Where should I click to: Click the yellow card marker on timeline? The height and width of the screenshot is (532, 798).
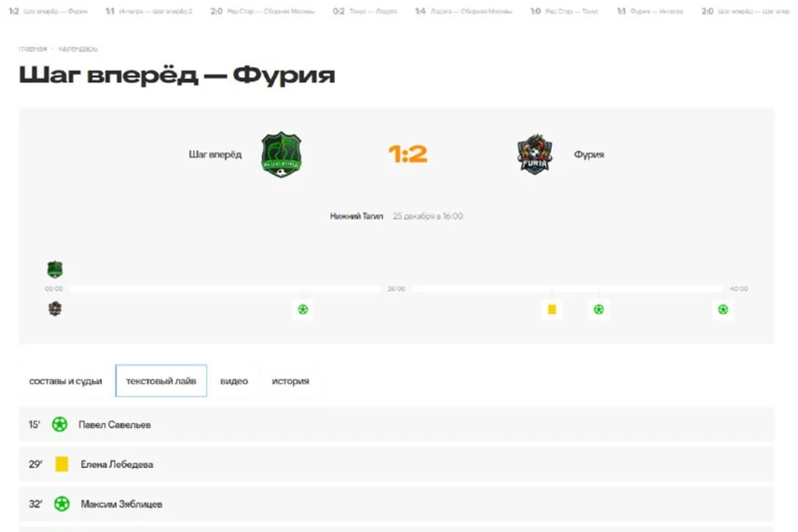[552, 309]
